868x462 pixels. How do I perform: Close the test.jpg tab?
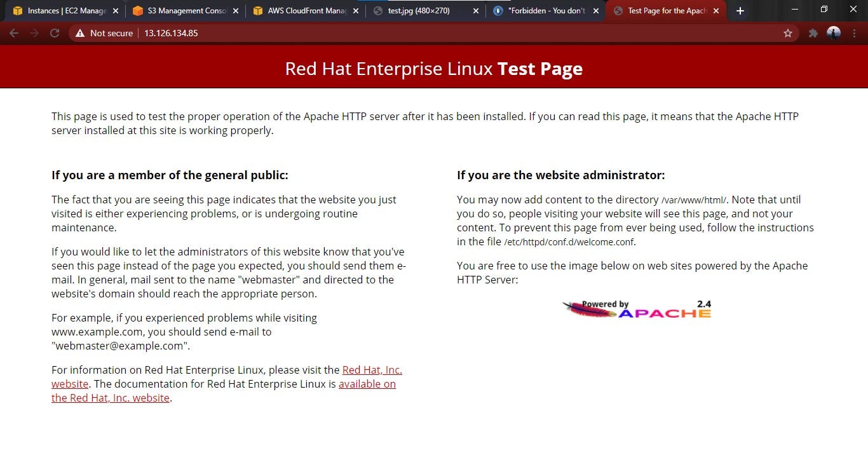(475, 11)
